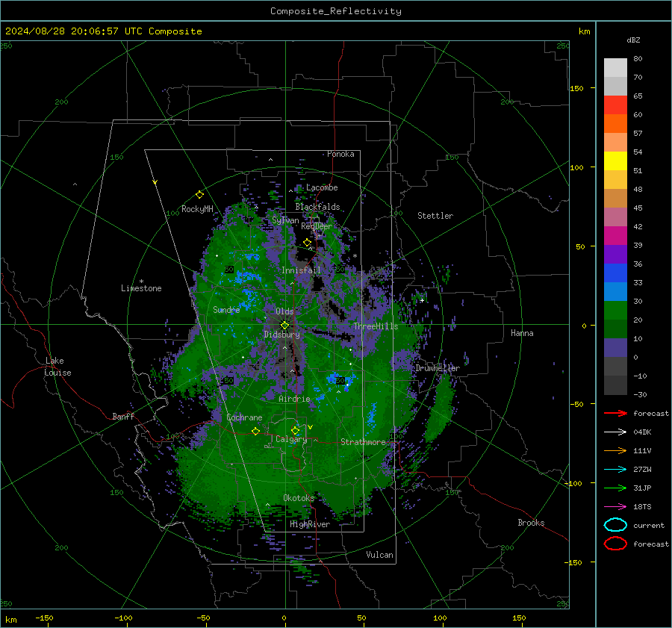Pick the magenta 18TS arrow legend icon
Image resolution: width=672 pixels, height=628 pixels.
(x=615, y=507)
